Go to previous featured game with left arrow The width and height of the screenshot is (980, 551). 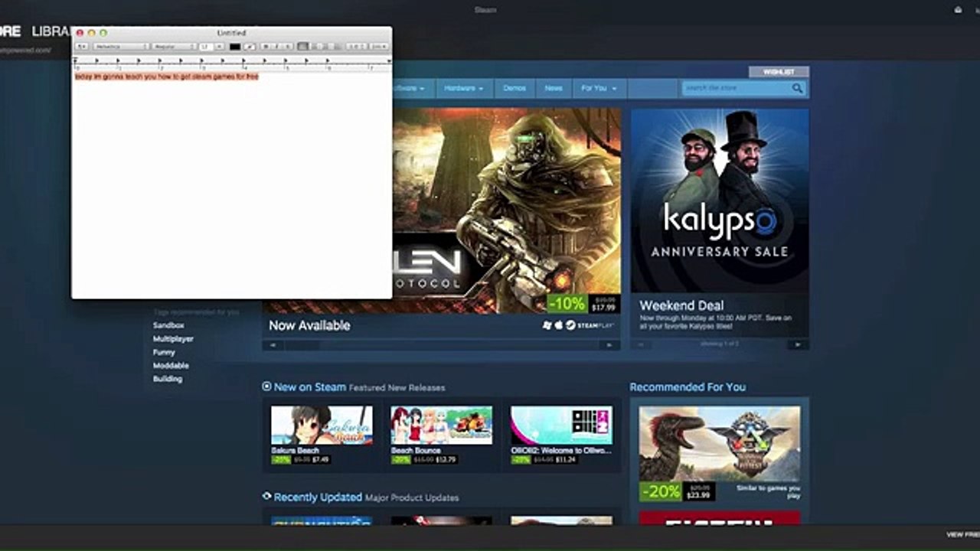coord(273,345)
